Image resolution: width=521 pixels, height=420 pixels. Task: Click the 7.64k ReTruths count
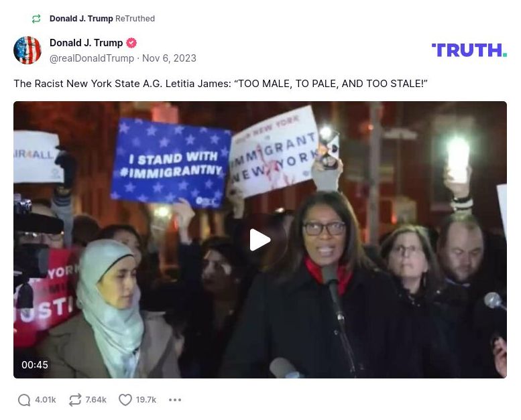click(x=96, y=400)
